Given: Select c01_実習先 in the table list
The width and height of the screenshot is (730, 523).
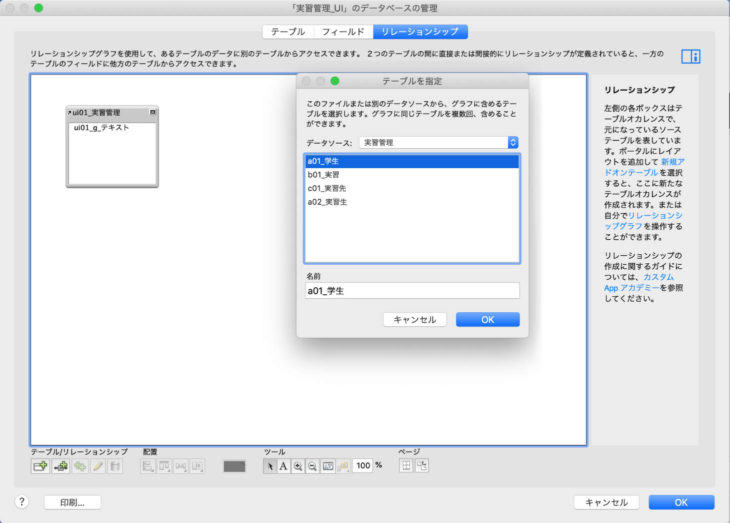Looking at the screenshot, I should tap(412, 187).
